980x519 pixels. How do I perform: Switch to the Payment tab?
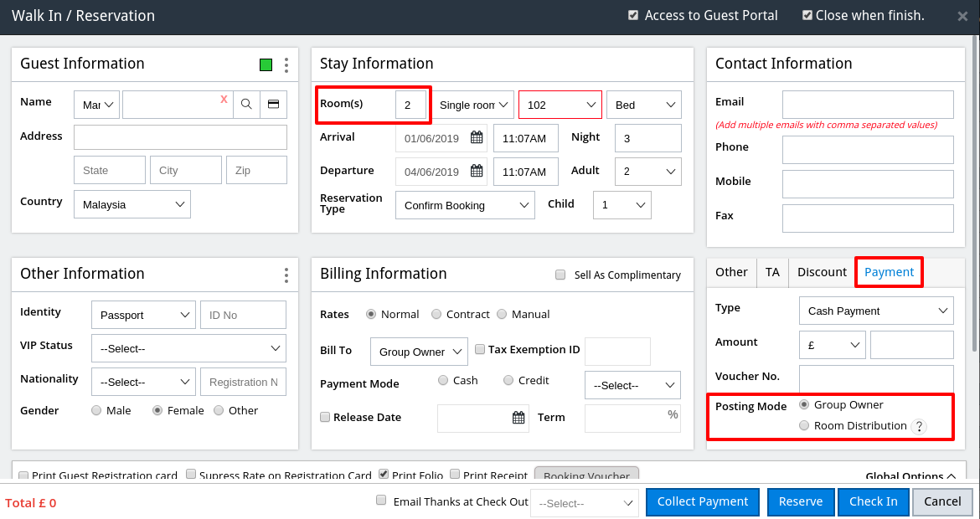889,272
